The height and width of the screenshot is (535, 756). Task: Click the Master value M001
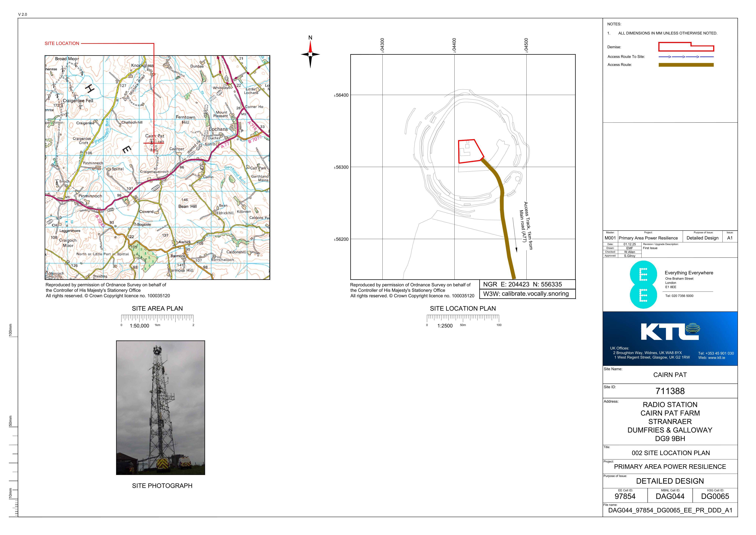point(610,238)
